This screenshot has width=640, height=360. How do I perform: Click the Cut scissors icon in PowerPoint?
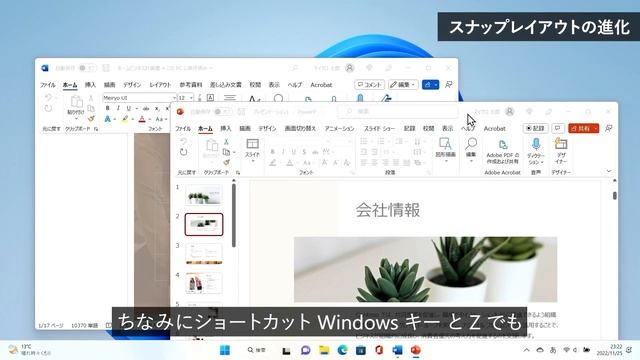coord(226,142)
